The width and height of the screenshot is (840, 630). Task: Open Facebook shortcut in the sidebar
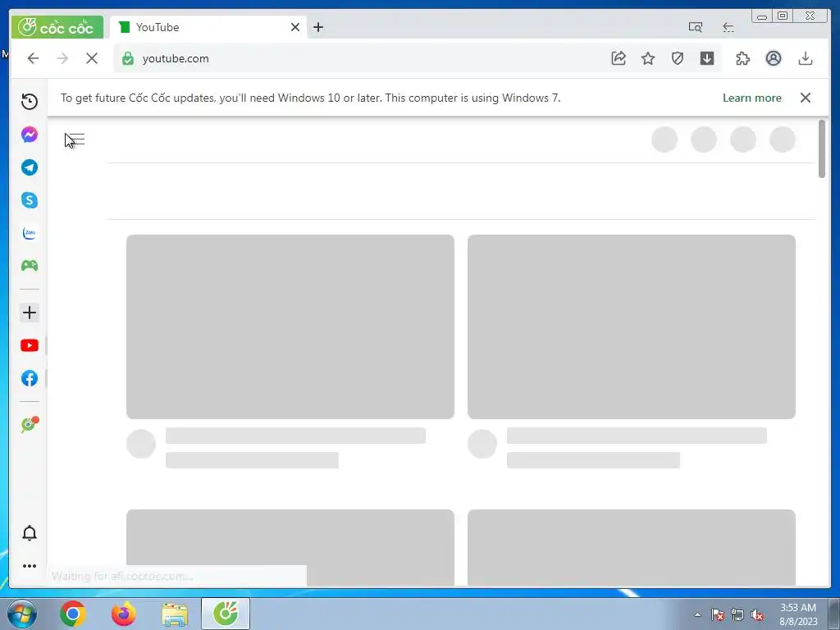point(30,378)
